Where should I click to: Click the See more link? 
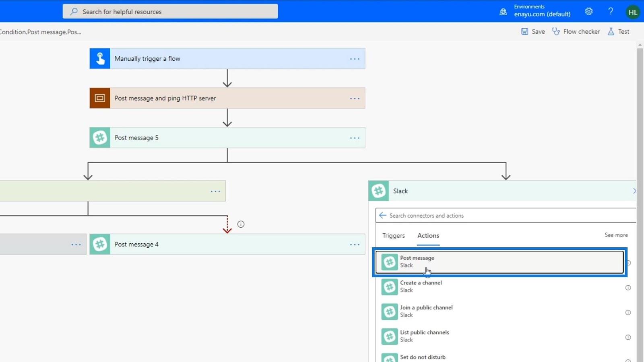pos(616,235)
